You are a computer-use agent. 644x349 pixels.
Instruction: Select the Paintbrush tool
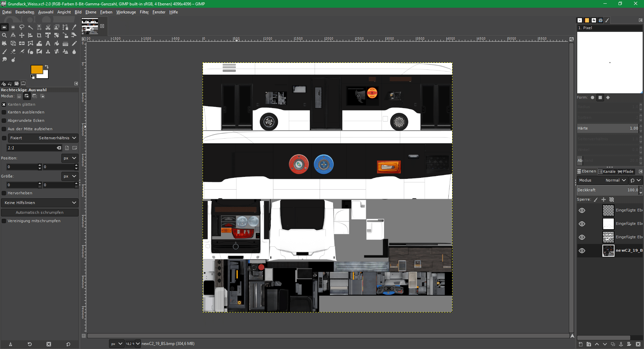pos(4,51)
